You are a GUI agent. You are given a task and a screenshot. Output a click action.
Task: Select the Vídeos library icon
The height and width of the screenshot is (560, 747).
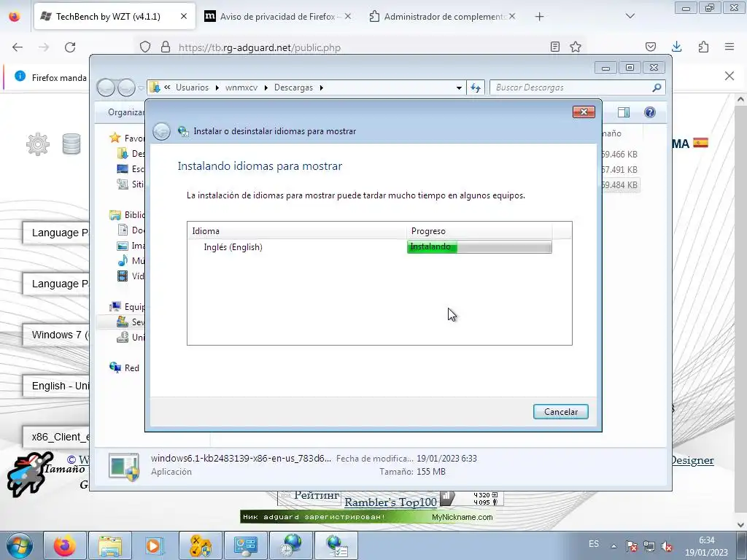123,276
